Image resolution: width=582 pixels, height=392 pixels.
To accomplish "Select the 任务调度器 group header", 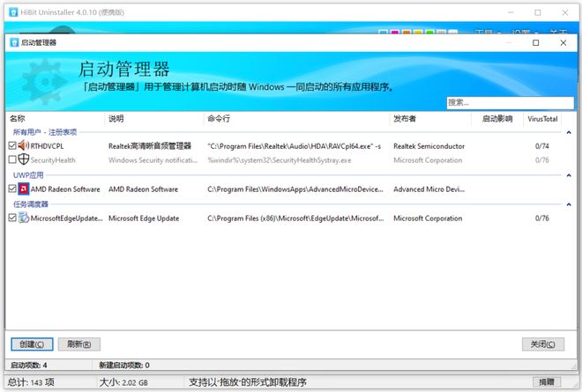I will click(x=31, y=204).
